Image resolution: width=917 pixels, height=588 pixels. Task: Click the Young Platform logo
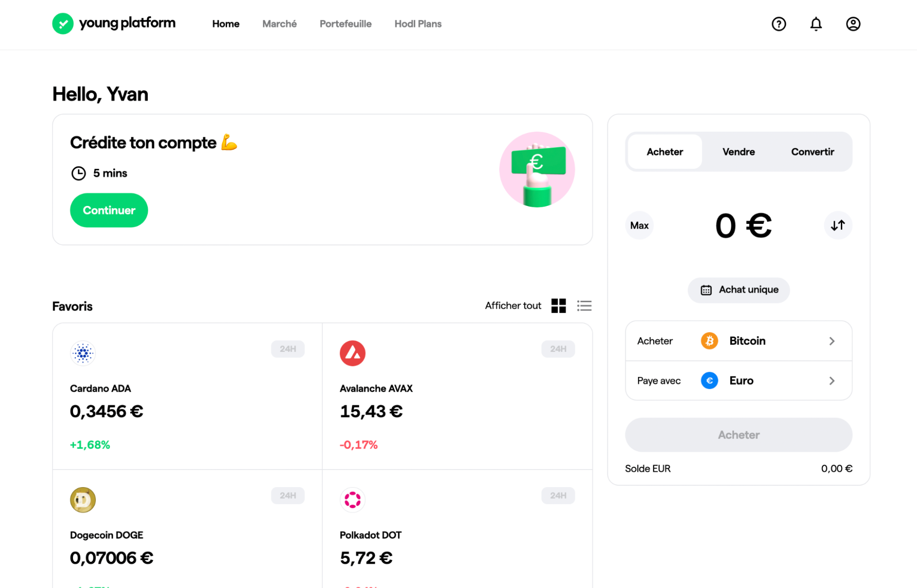(x=114, y=23)
